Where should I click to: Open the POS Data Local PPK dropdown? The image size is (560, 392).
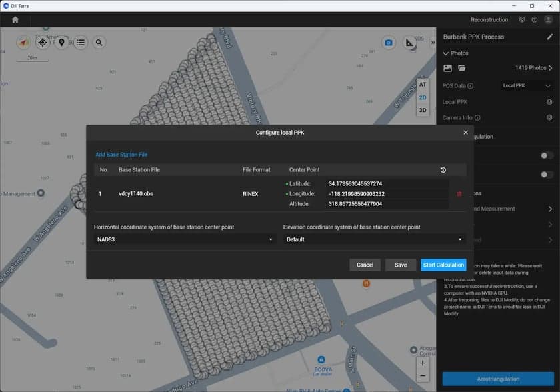click(x=527, y=86)
